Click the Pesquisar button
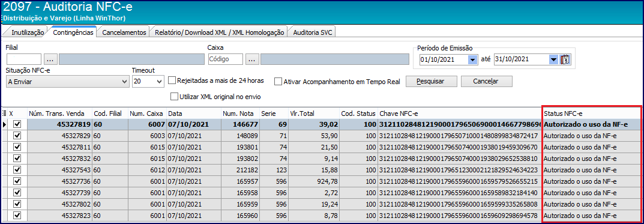 [x=432, y=82]
